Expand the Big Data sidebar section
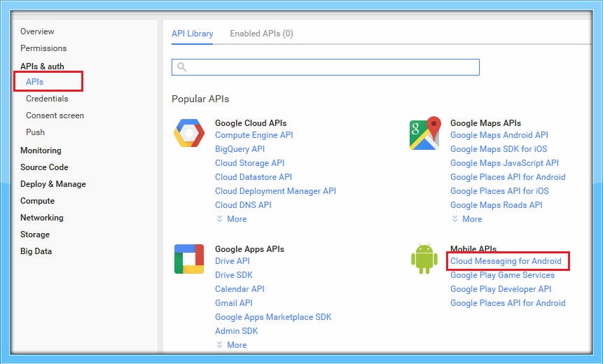 tap(36, 251)
